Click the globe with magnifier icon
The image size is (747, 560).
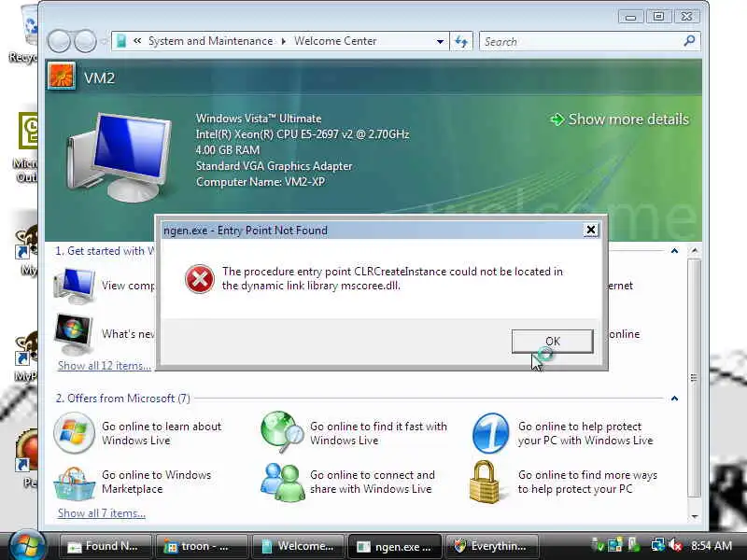282,432
